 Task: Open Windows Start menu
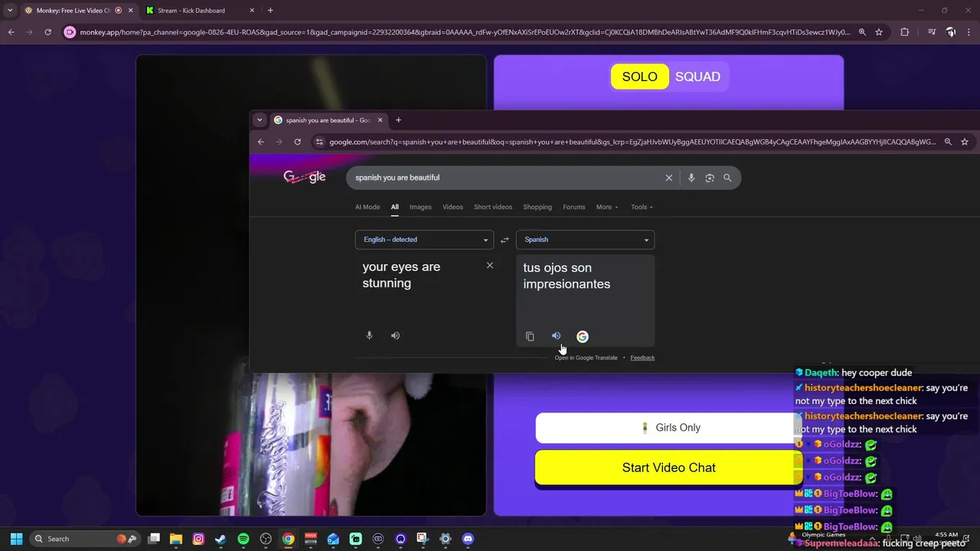coord(16,539)
